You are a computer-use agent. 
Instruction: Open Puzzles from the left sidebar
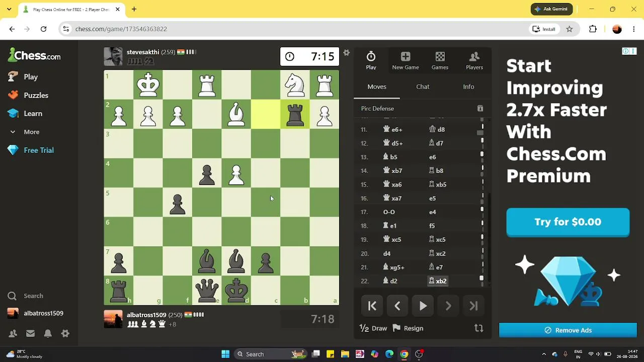(29, 95)
